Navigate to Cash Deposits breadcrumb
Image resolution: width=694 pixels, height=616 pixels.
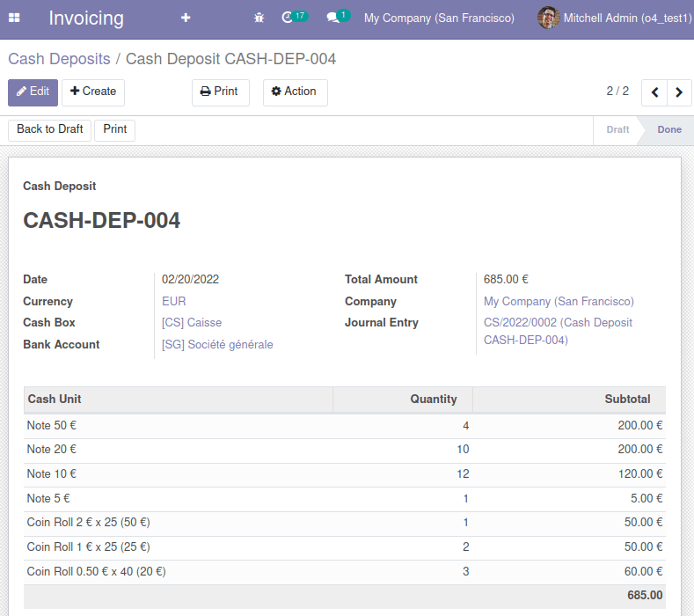[59, 59]
